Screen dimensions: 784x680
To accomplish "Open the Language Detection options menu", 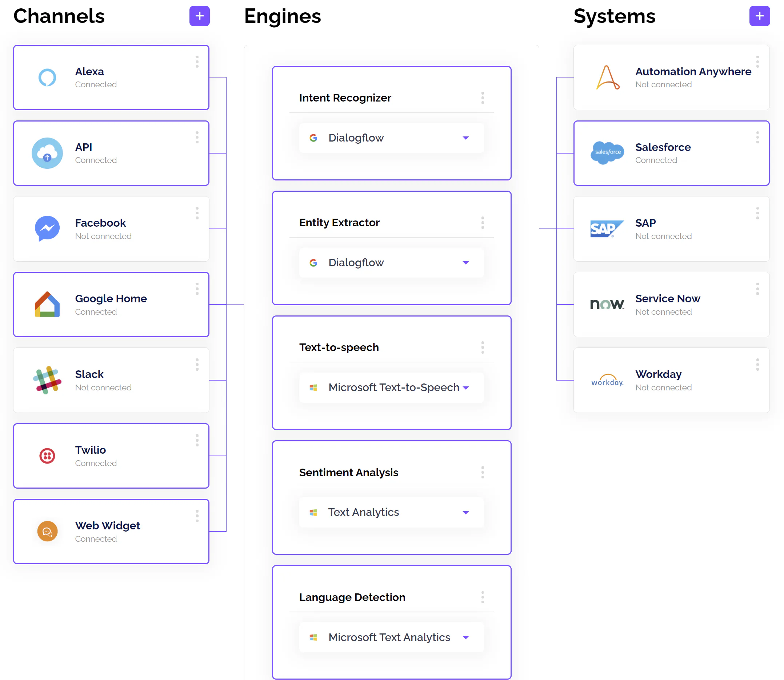I will point(483,597).
